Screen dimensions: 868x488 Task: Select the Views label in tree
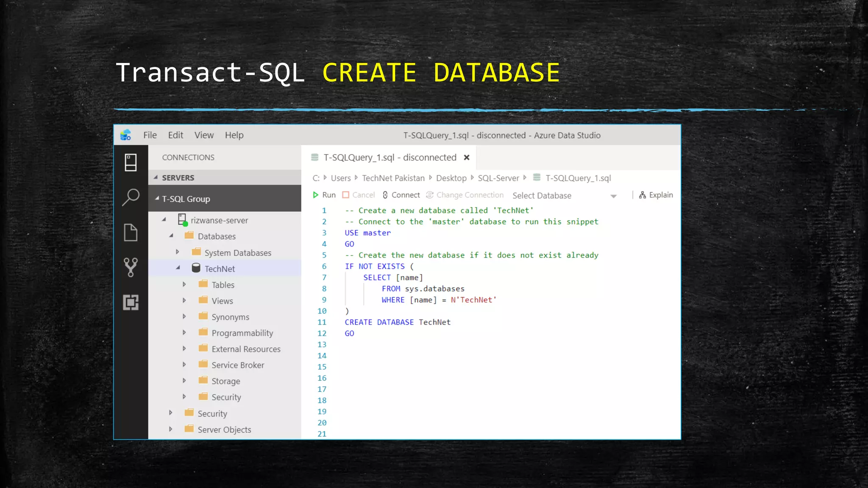point(222,301)
